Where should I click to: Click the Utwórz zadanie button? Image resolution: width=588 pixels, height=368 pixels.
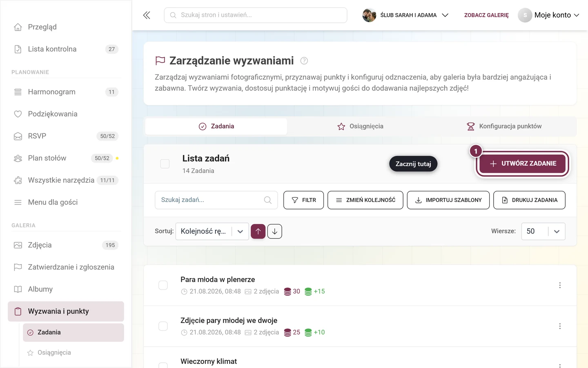[x=523, y=164]
